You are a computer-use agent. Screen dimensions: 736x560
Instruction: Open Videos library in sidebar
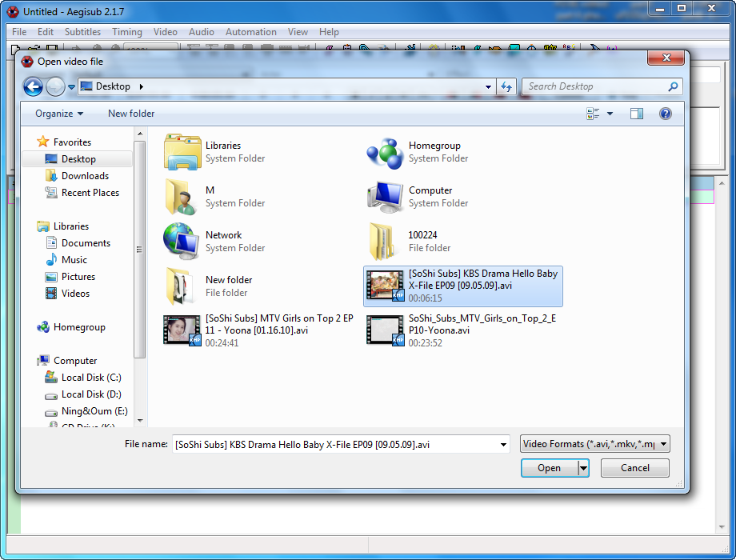tap(67, 294)
